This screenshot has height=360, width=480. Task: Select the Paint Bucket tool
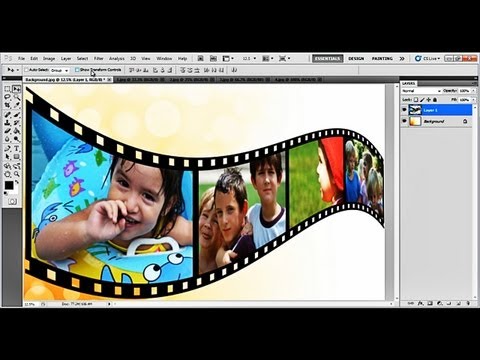pyautogui.click(x=16, y=131)
